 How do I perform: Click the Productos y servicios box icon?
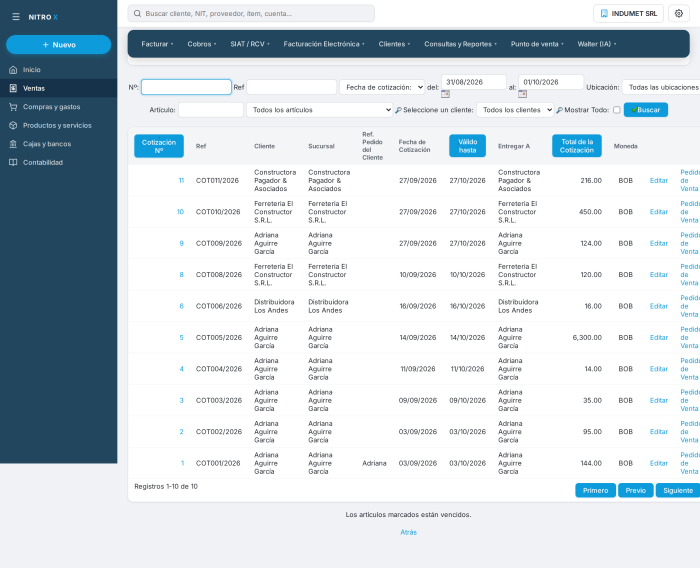(13, 125)
